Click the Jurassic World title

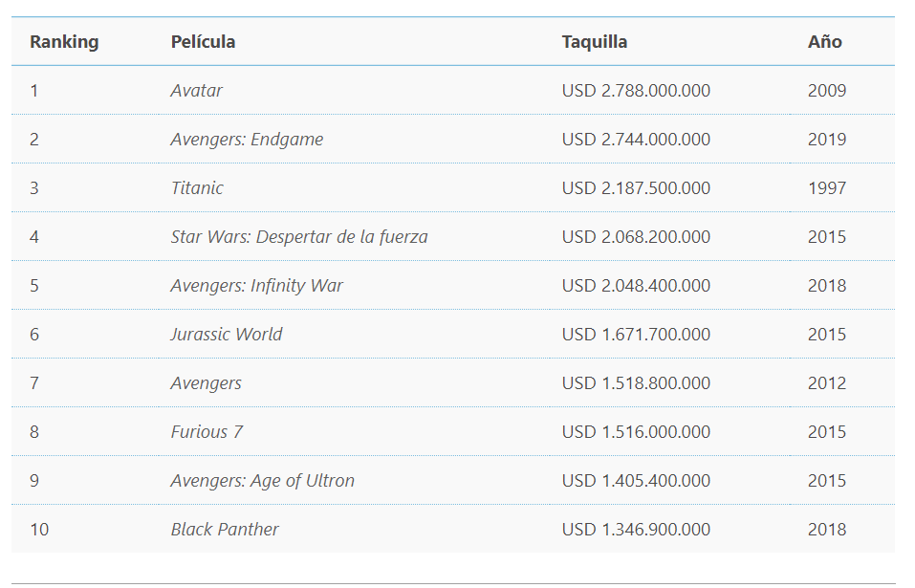pos(227,335)
